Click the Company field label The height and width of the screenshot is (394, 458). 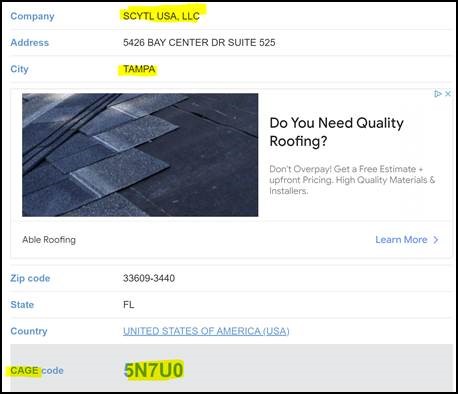[x=32, y=16]
